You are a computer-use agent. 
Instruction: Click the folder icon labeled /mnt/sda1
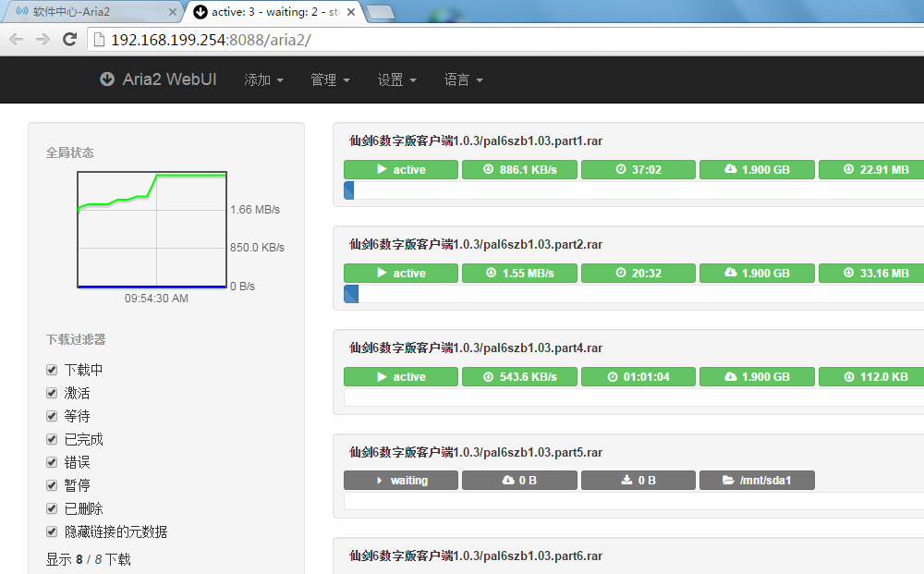coord(731,481)
